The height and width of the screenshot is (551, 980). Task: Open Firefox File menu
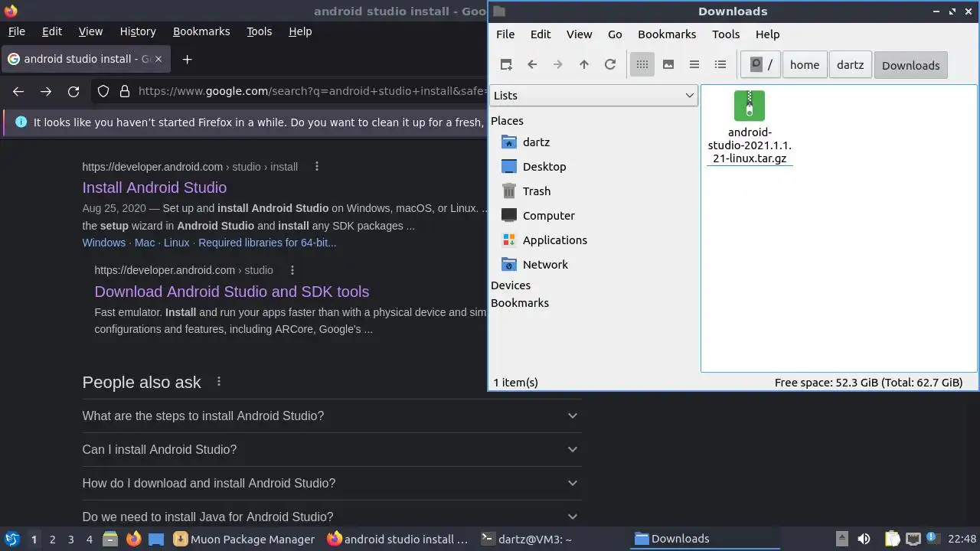click(16, 31)
